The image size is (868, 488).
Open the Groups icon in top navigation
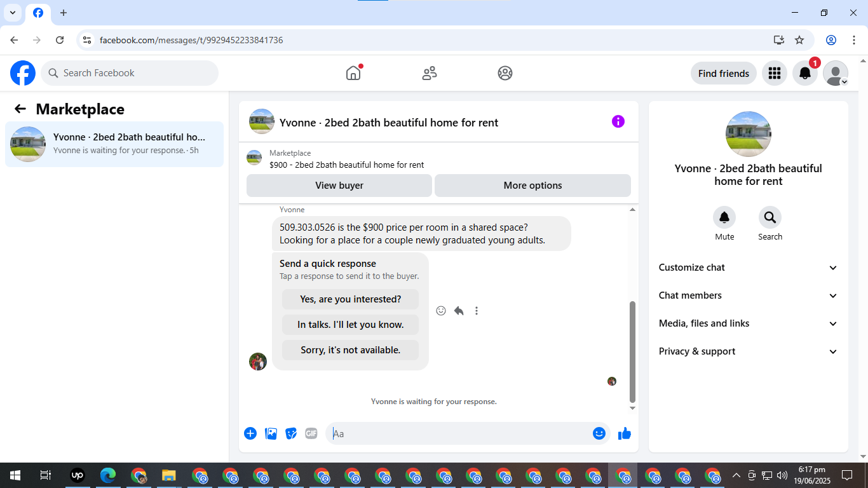coord(505,73)
